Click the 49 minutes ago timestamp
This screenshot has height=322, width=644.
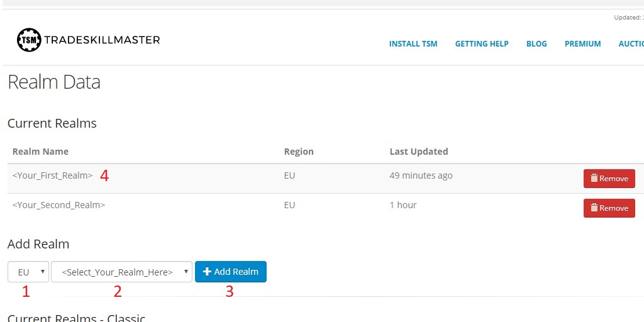[421, 175]
